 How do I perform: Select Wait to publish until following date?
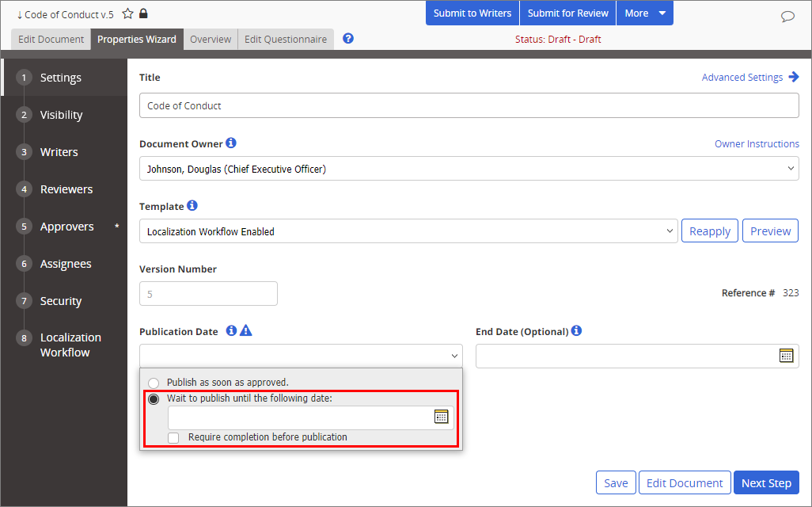click(x=154, y=399)
